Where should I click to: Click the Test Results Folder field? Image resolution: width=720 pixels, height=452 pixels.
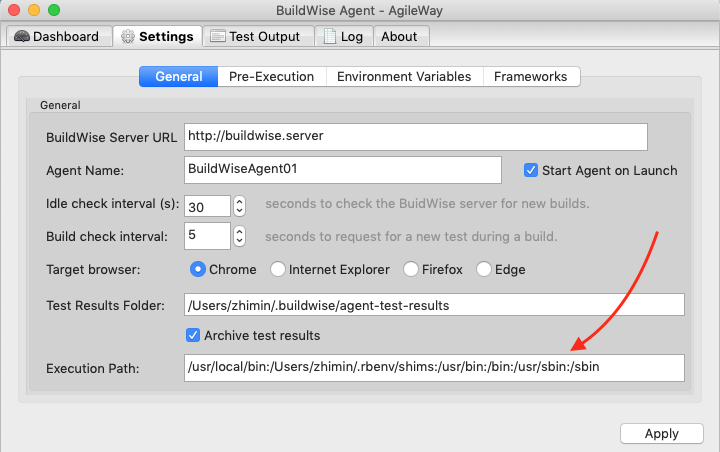(434, 305)
